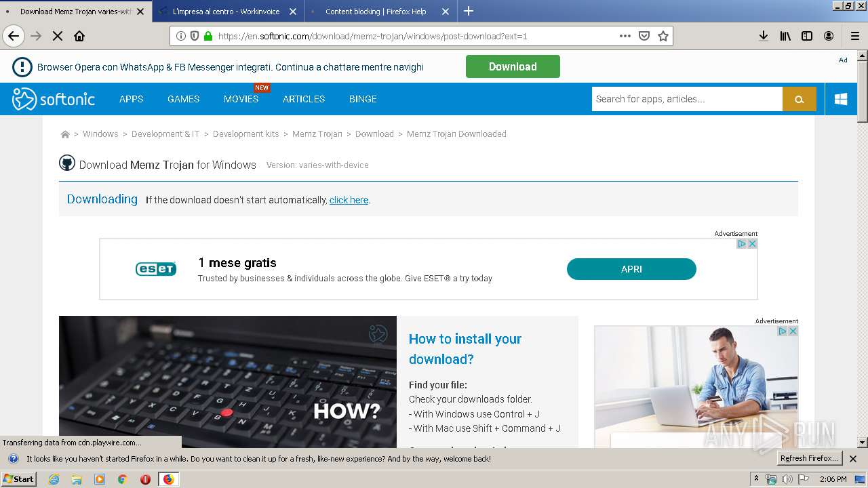Open Development & IT breadcrumb link
Image resolution: width=868 pixels, height=488 pixels.
[165, 134]
